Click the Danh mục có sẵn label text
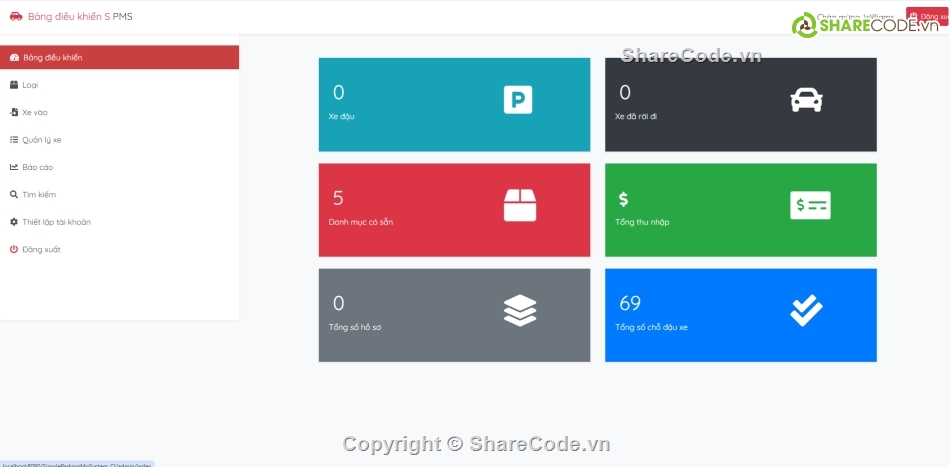The image size is (950, 467). [361, 222]
